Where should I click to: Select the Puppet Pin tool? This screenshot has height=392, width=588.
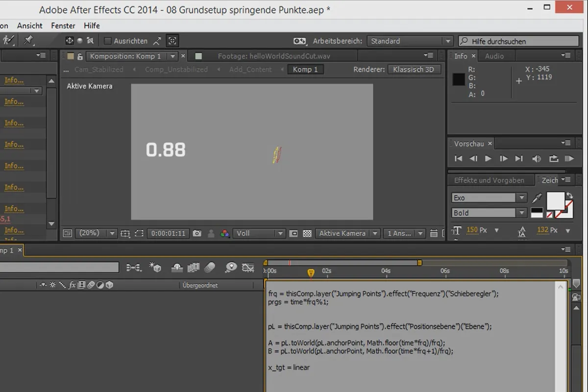(29, 40)
